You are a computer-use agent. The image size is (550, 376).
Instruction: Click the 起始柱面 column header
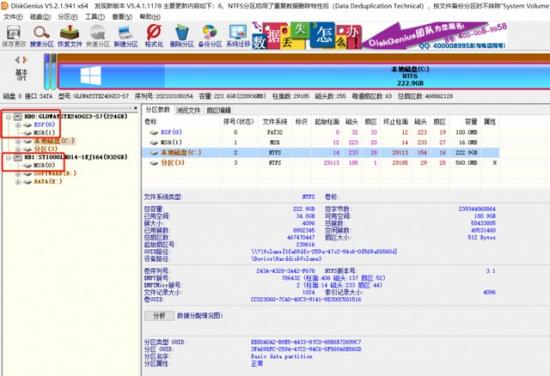pyautogui.click(x=327, y=122)
